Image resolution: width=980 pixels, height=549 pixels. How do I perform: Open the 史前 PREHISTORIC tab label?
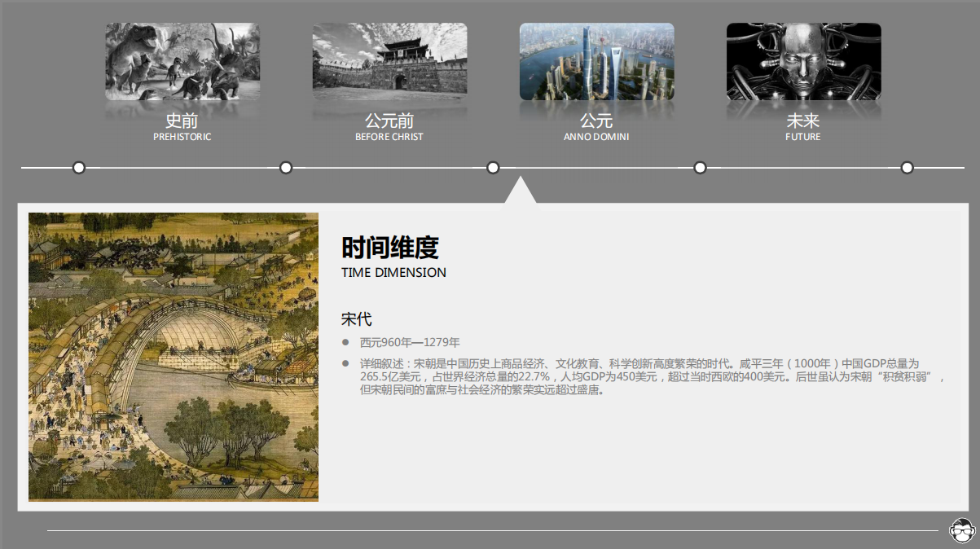click(x=182, y=127)
